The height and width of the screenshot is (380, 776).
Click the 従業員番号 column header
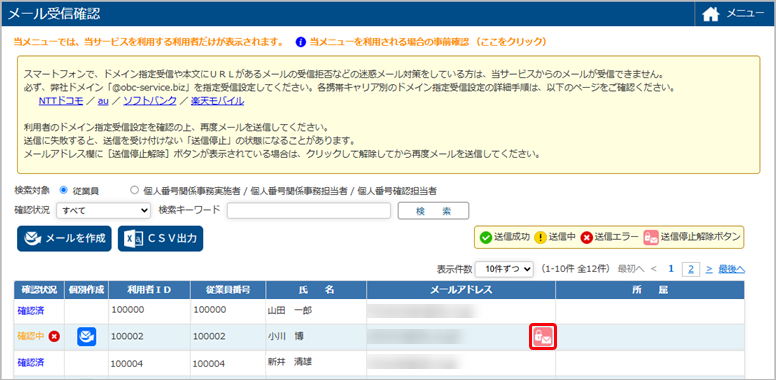[228, 290]
